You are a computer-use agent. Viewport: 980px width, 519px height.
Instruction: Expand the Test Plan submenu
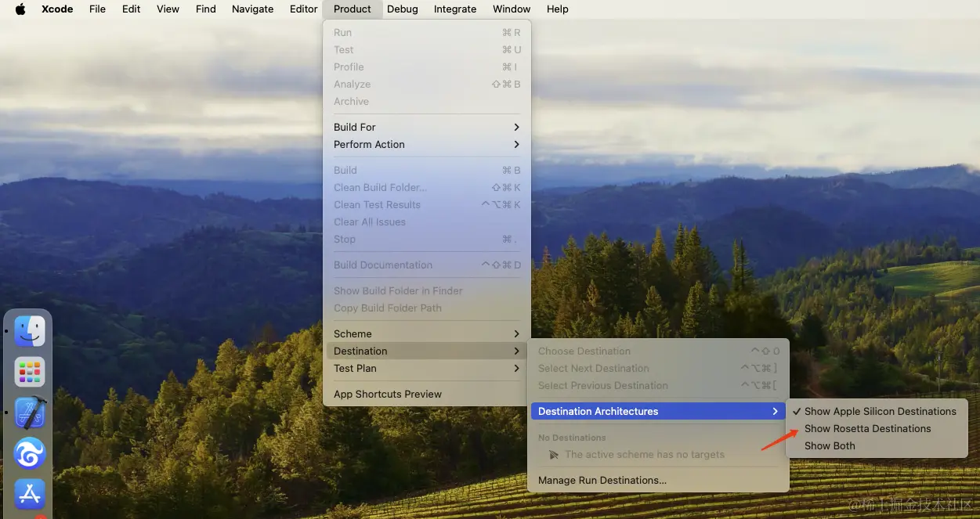(x=355, y=368)
